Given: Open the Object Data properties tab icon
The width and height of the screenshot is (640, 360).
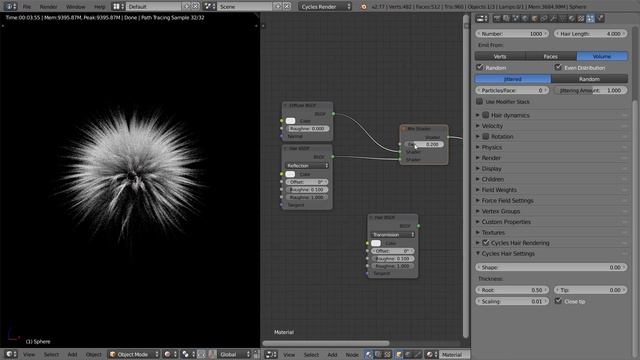Looking at the screenshot, I should 562,18.
